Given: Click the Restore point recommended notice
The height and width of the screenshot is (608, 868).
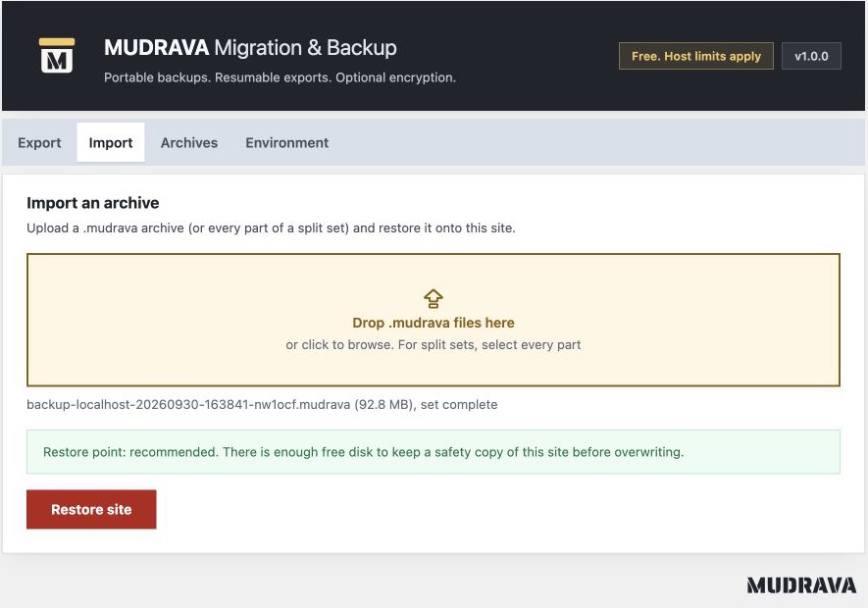Looking at the screenshot, I should 434,452.
